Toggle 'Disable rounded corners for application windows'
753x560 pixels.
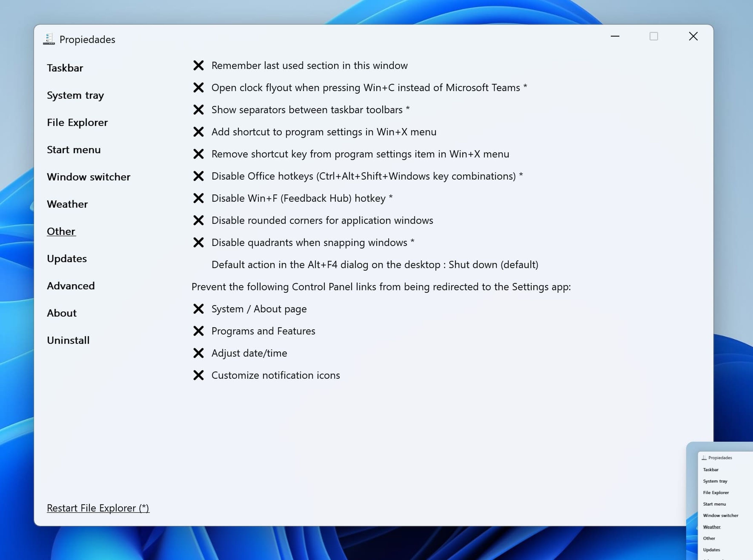[199, 220]
